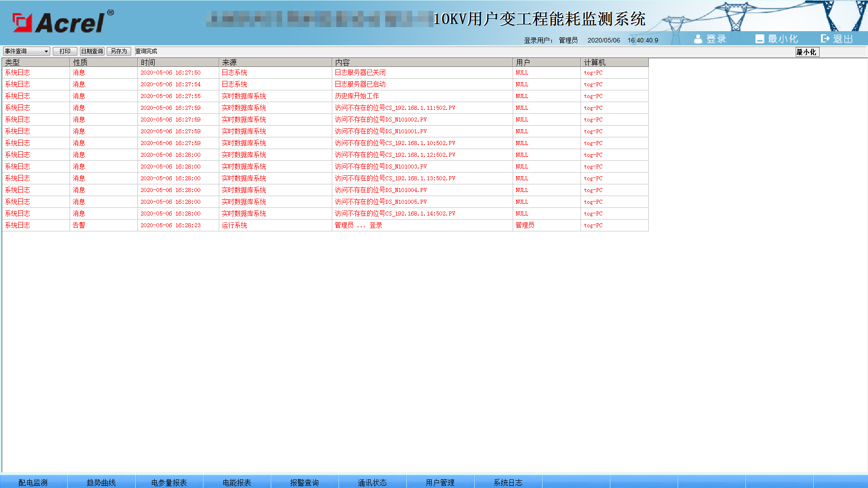
Task: Switch to 配电监测 tab
Action: (x=33, y=482)
